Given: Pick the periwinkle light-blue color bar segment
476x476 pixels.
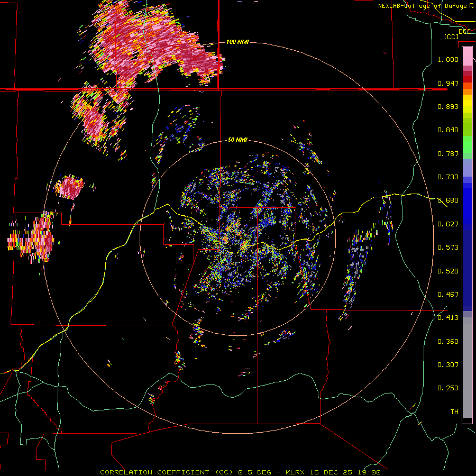Looking at the screenshot, I should 467,168.
